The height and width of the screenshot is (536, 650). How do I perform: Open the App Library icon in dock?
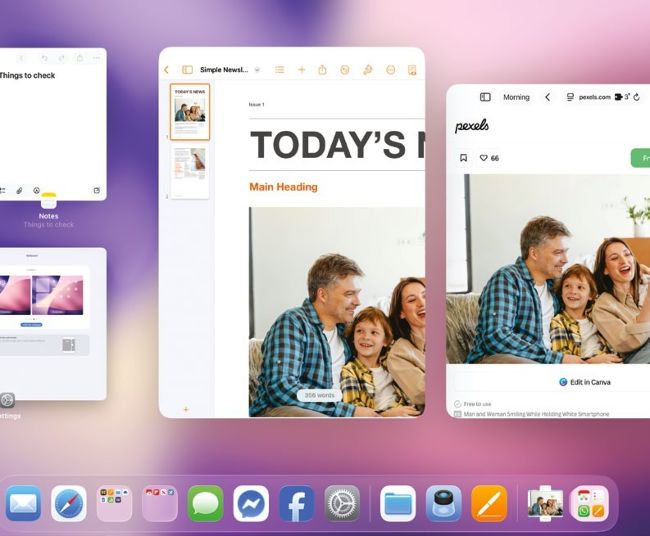[x=590, y=503]
